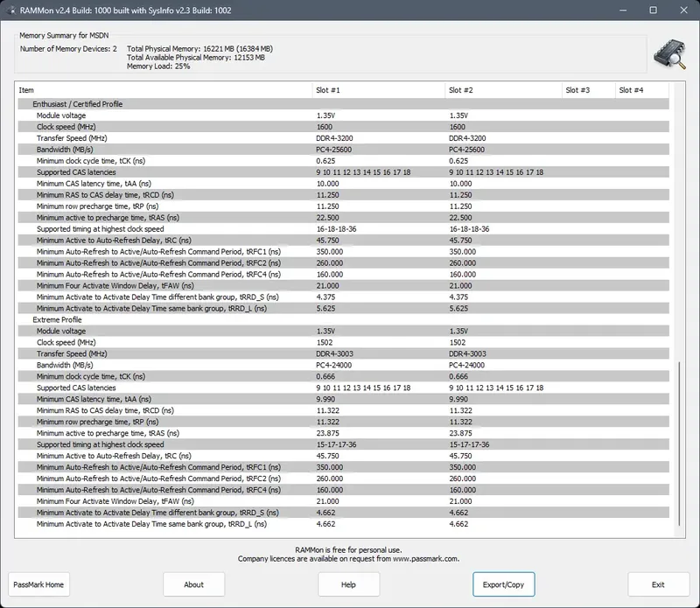
Task: Close the RAMMon window
Action: pyautogui.click(x=683, y=10)
